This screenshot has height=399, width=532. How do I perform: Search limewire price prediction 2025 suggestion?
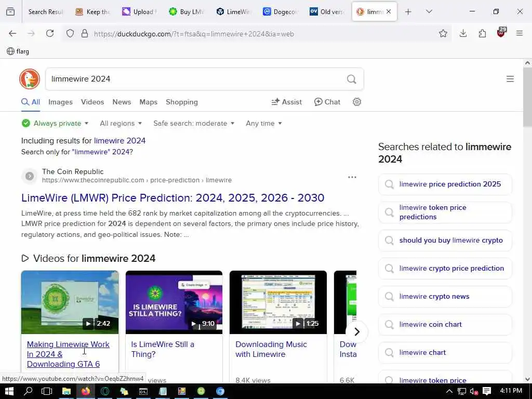(445, 184)
